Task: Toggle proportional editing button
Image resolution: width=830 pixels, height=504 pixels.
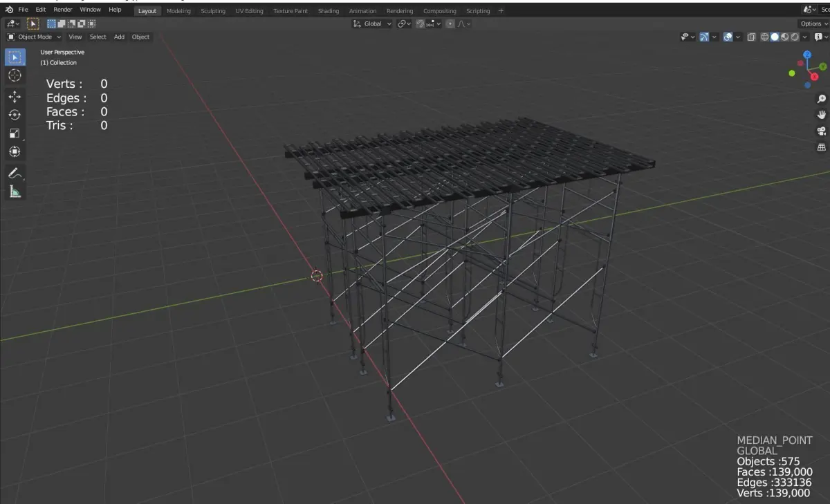Action: point(450,24)
